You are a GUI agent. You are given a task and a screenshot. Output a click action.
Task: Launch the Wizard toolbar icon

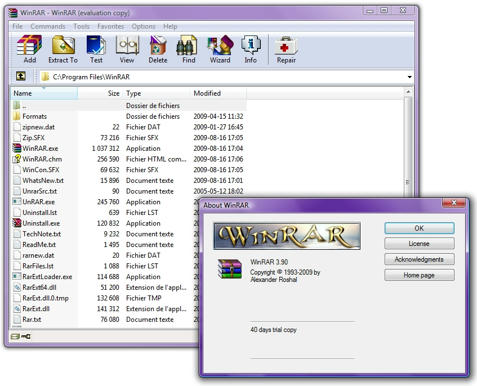pyautogui.click(x=220, y=45)
